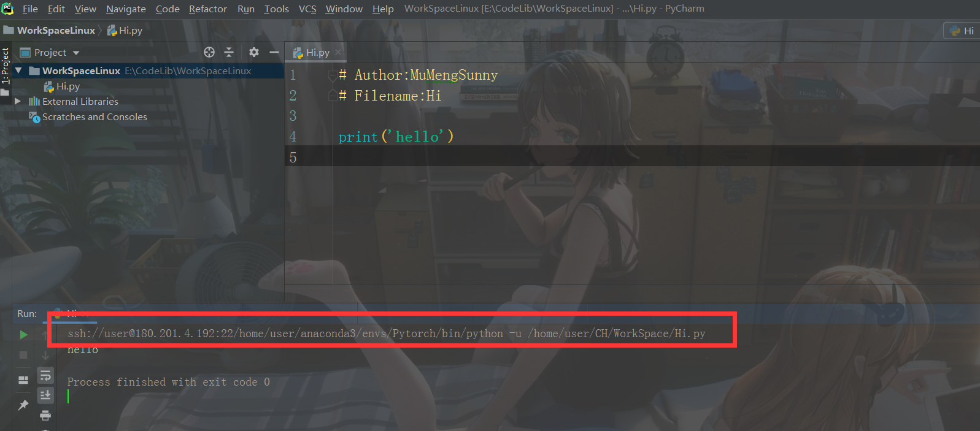
Task: Open the Help menu
Action: click(x=383, y=9)
